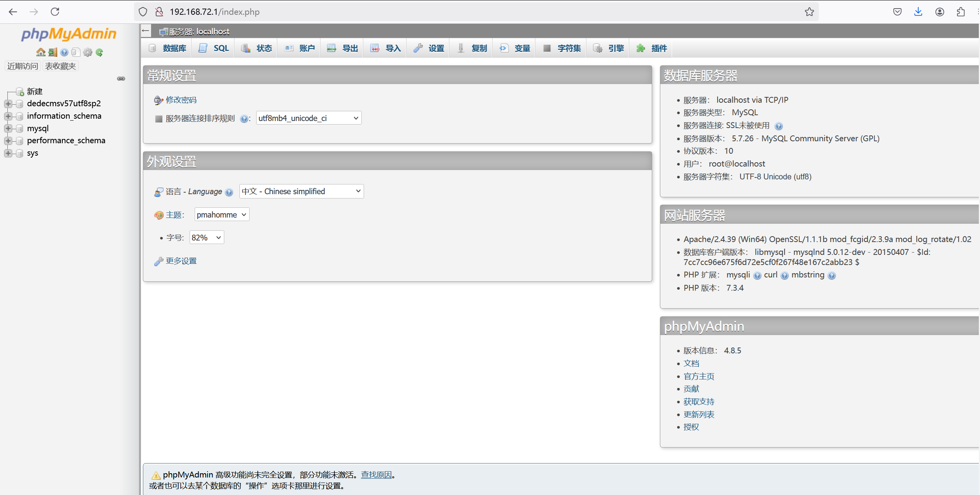Open the 账户 tab
Image resolution: width=980 pixels, height=495 pixels.
point(300,48)
